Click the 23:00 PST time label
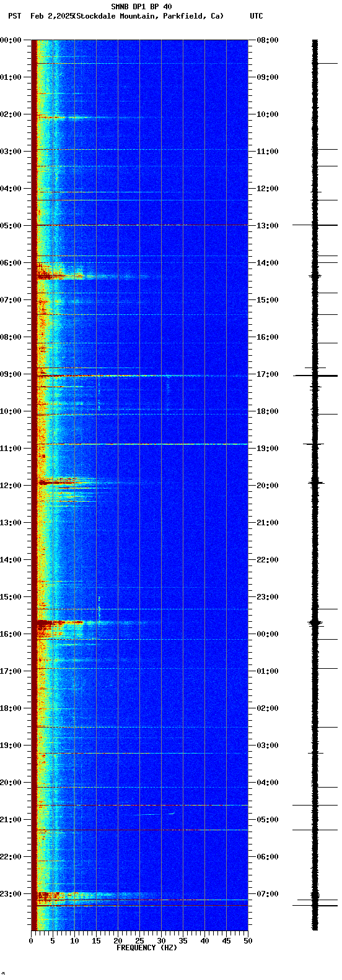This screenshot has width=342, height=980. click(x=11, y=894)
